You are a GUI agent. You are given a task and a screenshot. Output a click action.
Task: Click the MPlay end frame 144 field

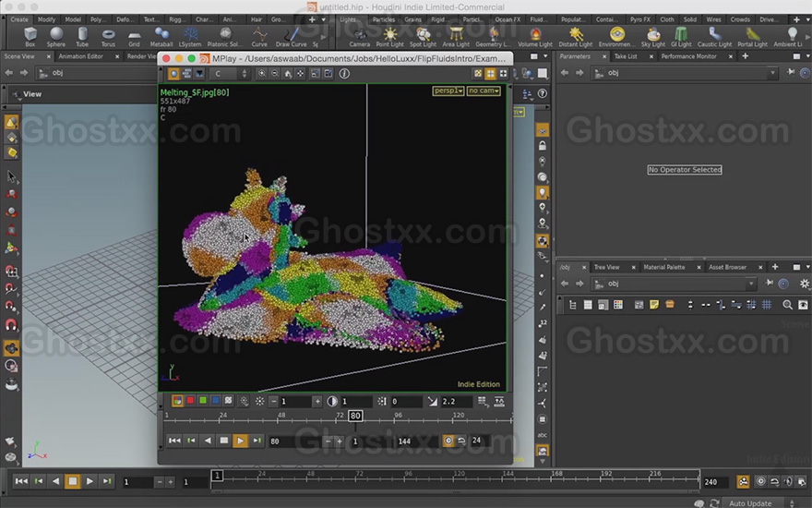(415, 441)
